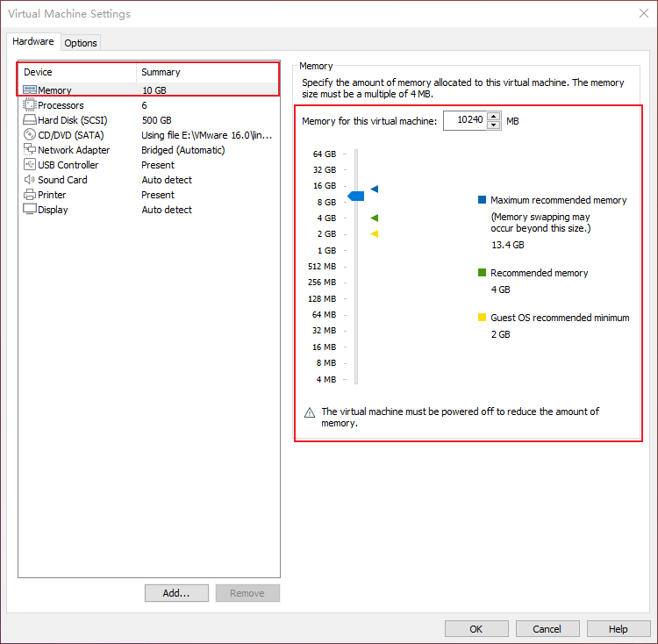This screenshot has width=658, height=644.
Task: Click the memory size input field
Action: coord(464,121)
